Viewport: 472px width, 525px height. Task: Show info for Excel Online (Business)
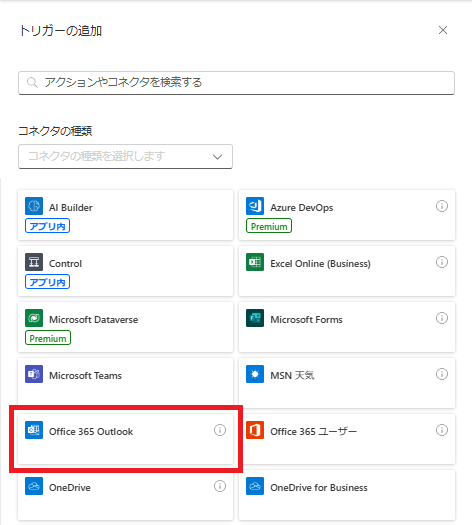442,262
